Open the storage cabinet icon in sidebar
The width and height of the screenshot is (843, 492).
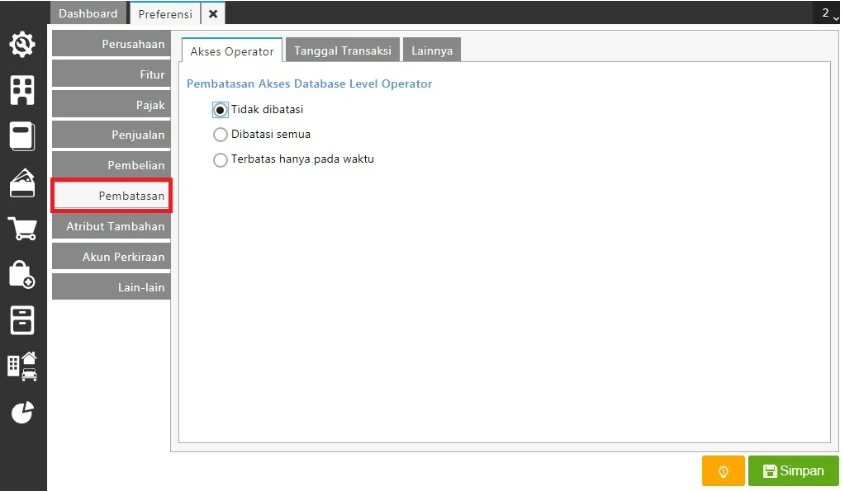click(x=22, y=320)
